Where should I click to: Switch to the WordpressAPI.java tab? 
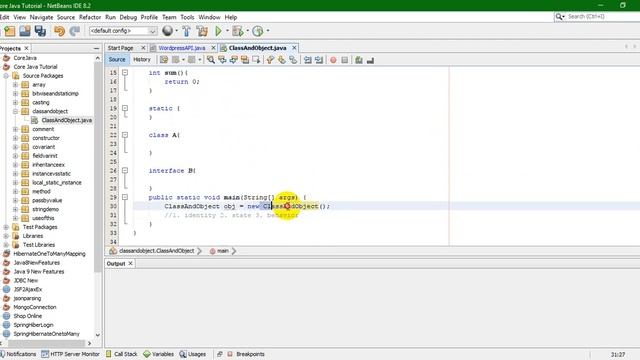point(182,48)
